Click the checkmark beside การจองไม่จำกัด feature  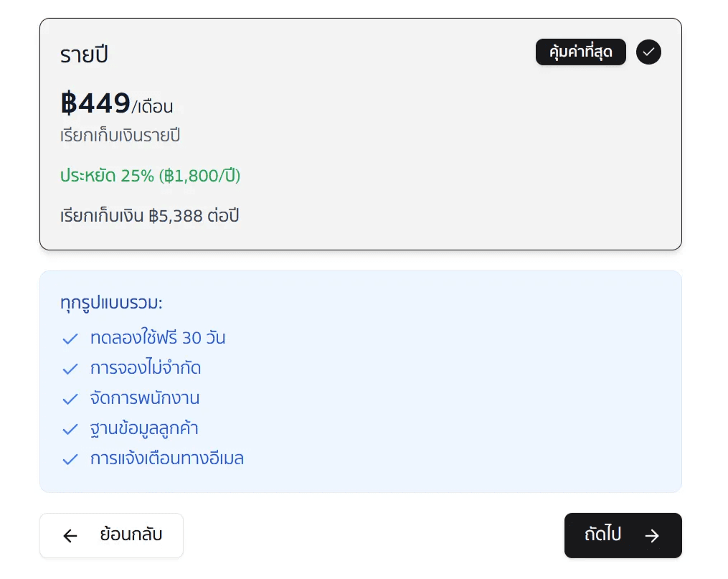pyautogui.click(x=70, y=368)
